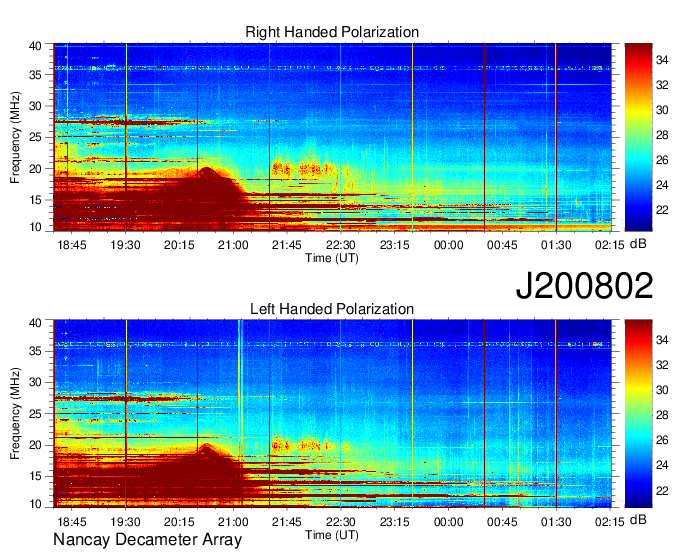Click 30 value on Left Handed colorbar scale
The width and height of the screenshot is (680, 552).
coord(662,390)
